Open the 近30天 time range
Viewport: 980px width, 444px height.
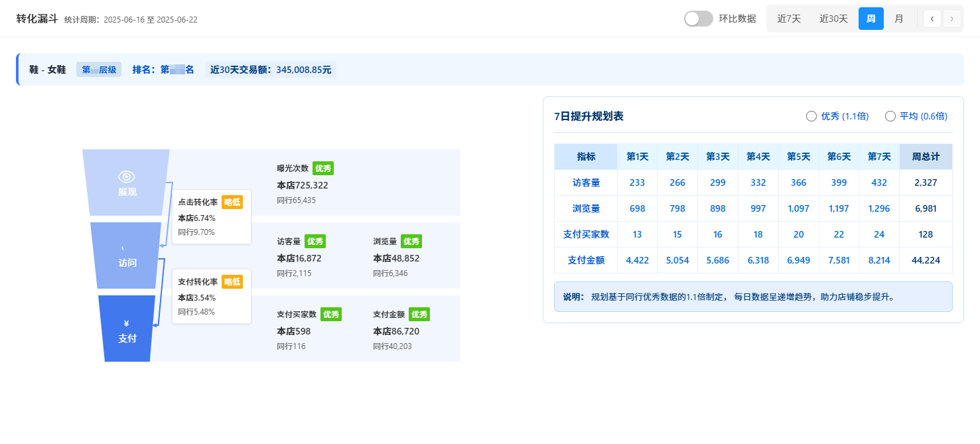833,19
